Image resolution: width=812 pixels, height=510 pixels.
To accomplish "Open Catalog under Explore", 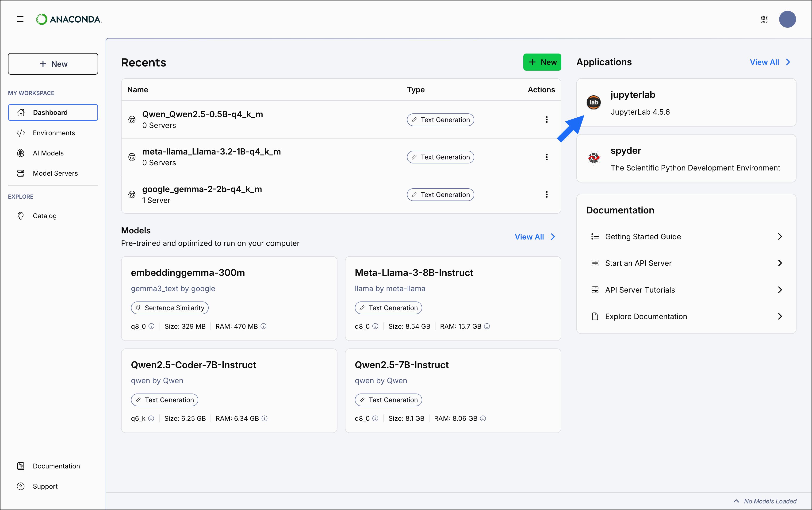I will click(53, 216).
